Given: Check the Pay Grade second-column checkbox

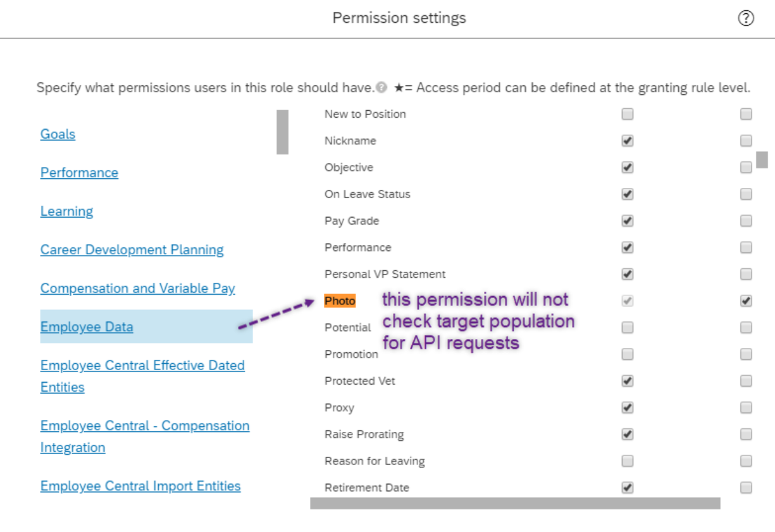Looking at the screenshot, I should [x=746, y=221].
